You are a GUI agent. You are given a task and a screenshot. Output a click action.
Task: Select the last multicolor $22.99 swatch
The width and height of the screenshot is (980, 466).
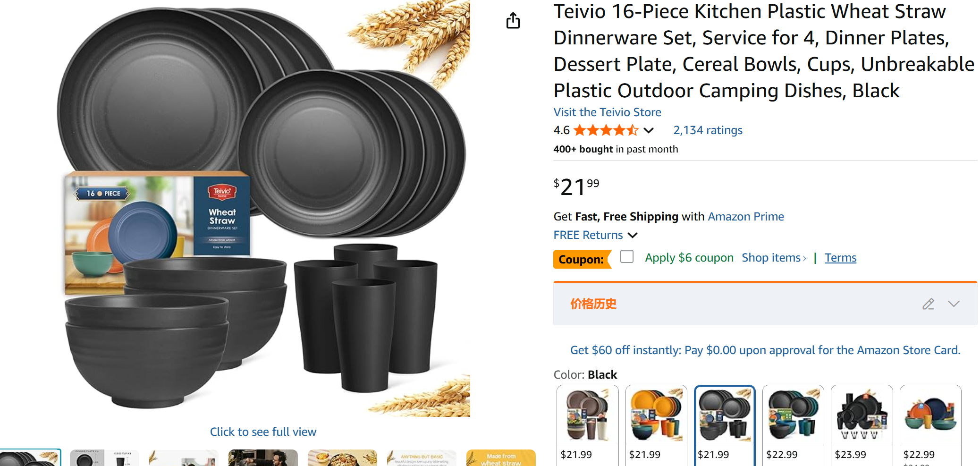tap(930, 415)
